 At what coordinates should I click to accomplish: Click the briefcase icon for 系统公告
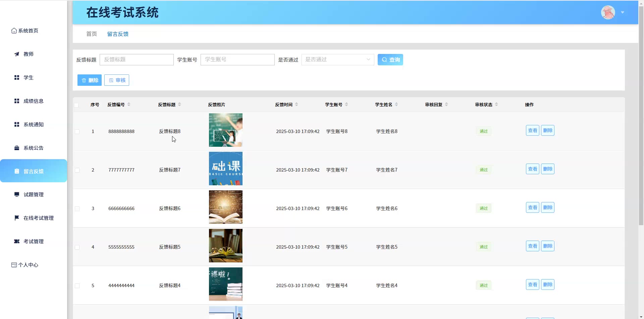(x=17, y=148)
